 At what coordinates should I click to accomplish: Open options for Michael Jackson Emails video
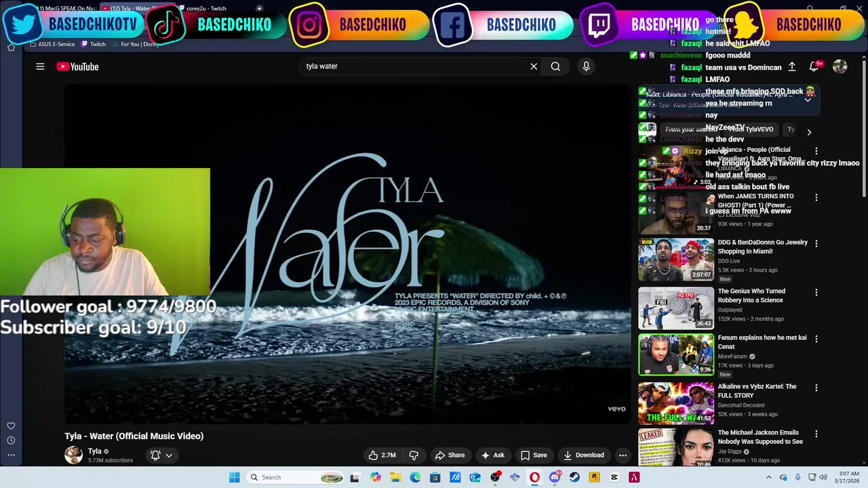816,433
